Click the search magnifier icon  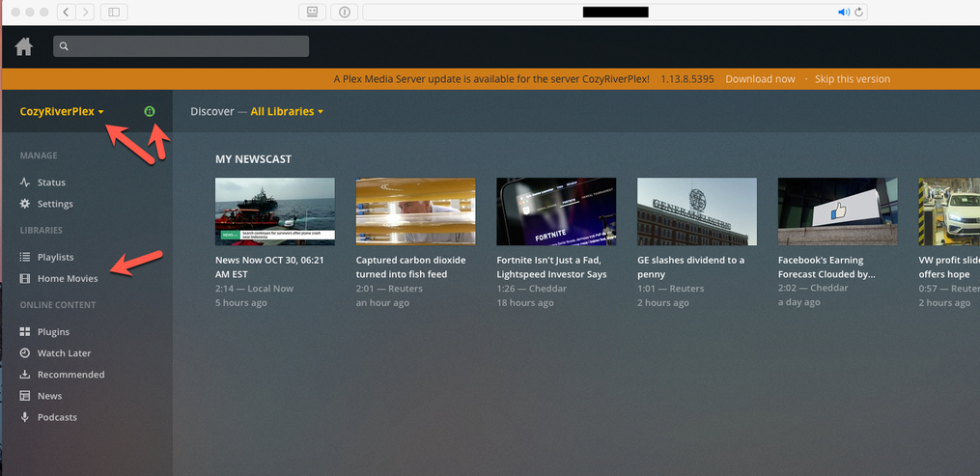point(64,46)
